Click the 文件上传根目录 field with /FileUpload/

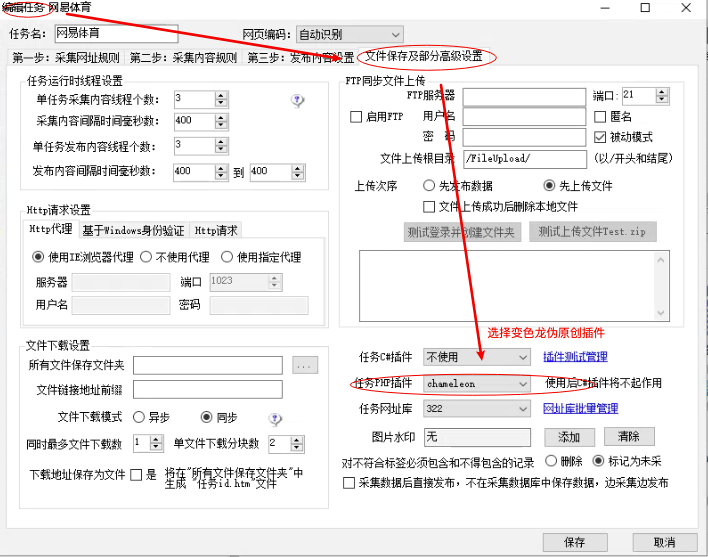[524, 159]
